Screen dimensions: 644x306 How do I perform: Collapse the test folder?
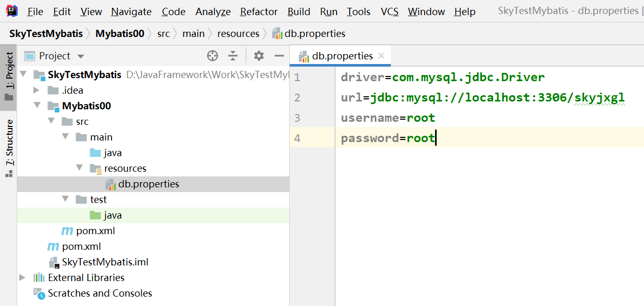click(x=65, y=199)
